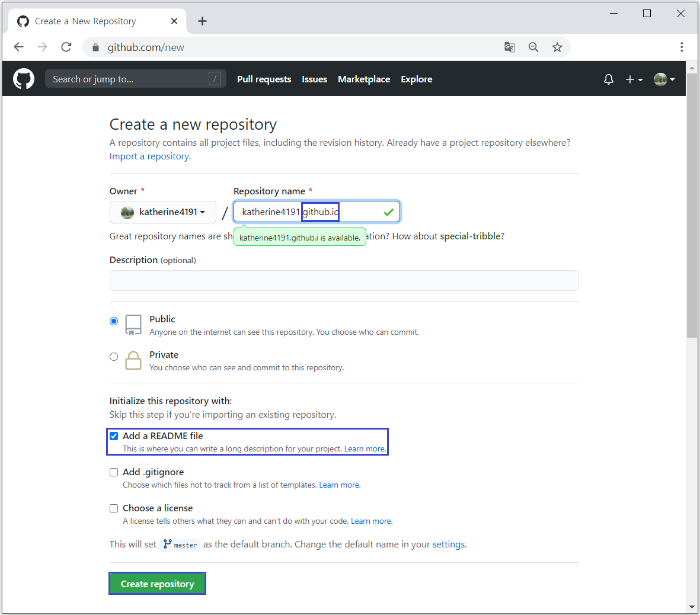Click the browser forward arrow
The height and width of the screenshot is (615, 700).
tap(43, 47)
